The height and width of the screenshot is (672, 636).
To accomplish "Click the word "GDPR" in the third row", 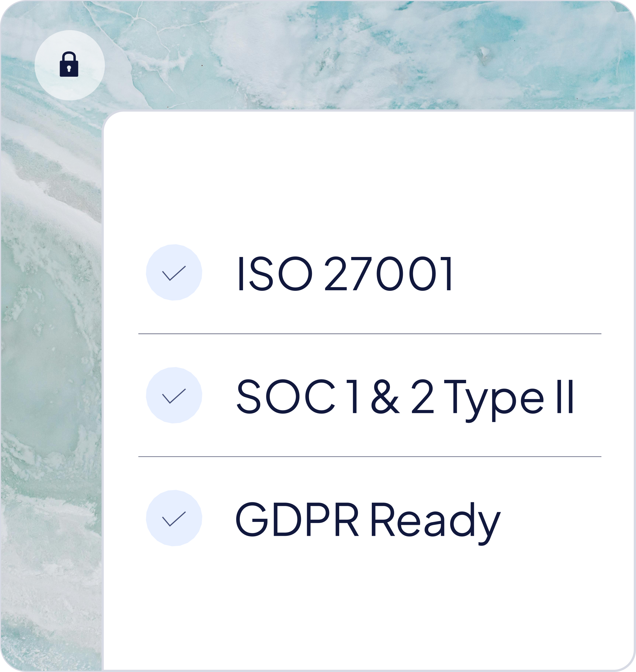I will click(x=297, y=519).
